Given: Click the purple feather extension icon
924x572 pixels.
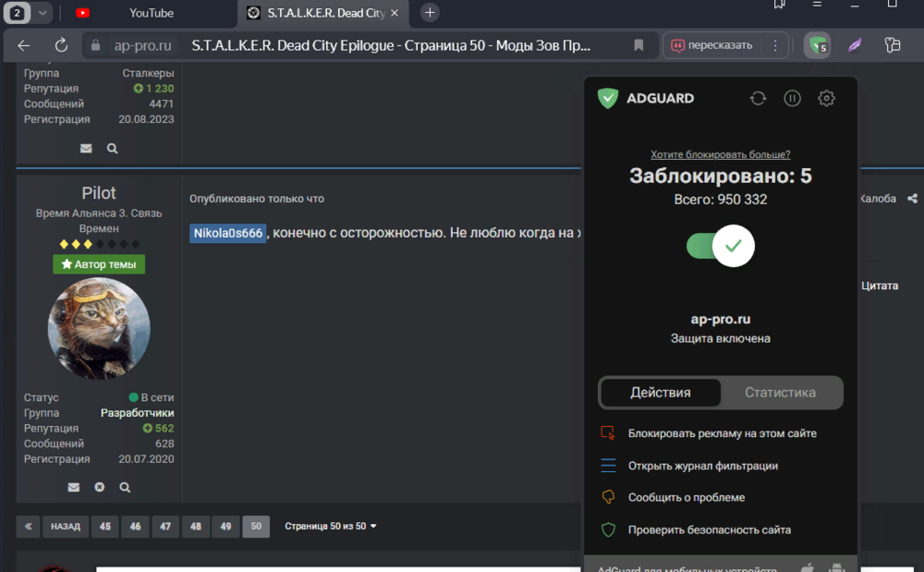Looking at the screenshot, I should coord(855,45).
